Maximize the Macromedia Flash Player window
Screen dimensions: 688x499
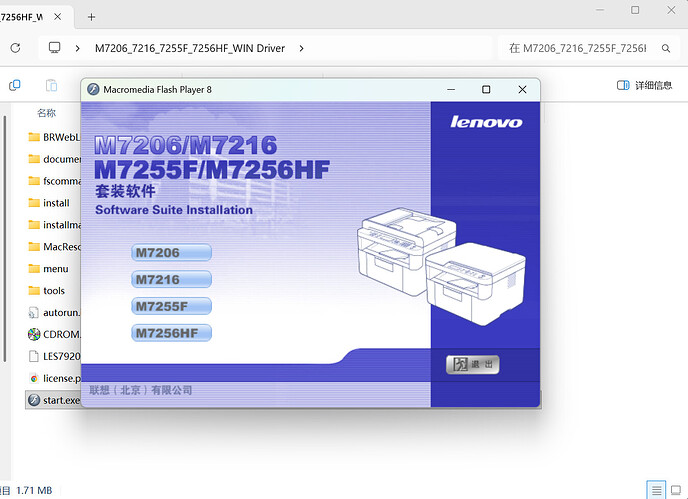486,90
